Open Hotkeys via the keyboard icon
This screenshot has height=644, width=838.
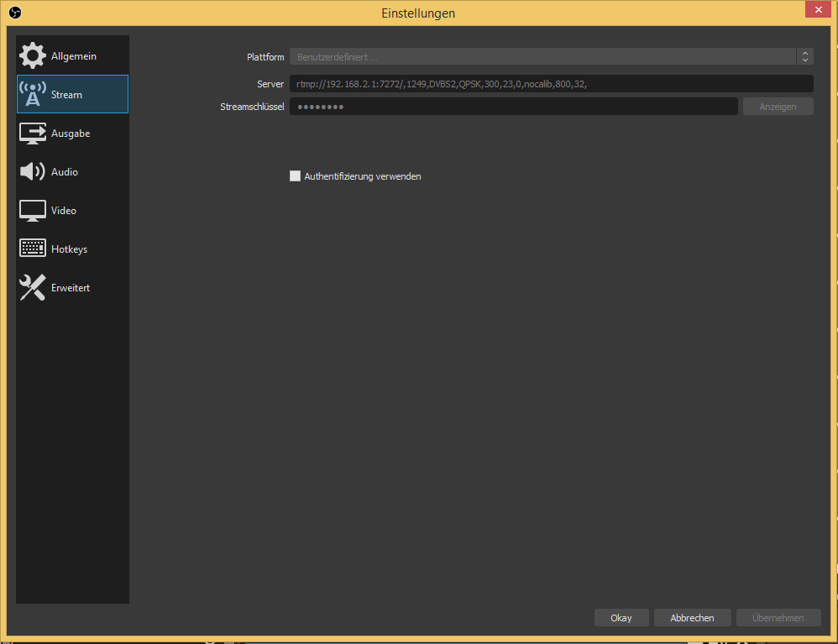pos(33,249)
